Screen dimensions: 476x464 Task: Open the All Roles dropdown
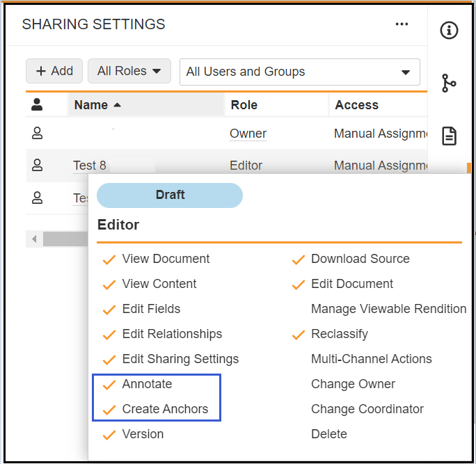click(129, 71)
